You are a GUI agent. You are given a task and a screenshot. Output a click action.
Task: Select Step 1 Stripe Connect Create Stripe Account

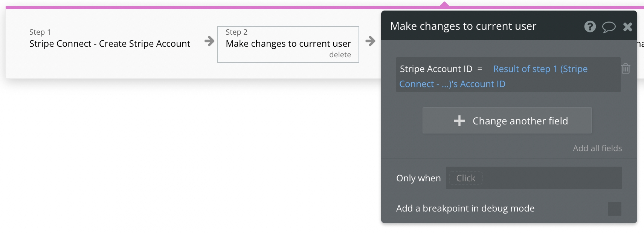coord(110,43)
